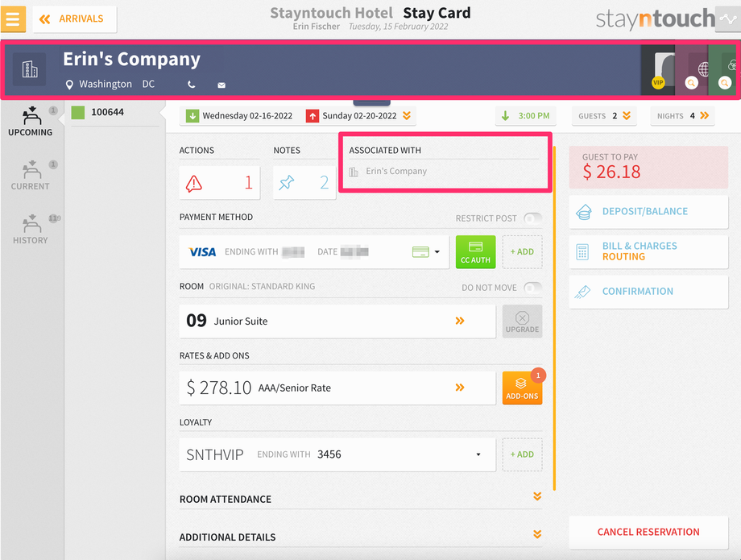
Task: Open Deposit/Balance
Action: point(648,212)
